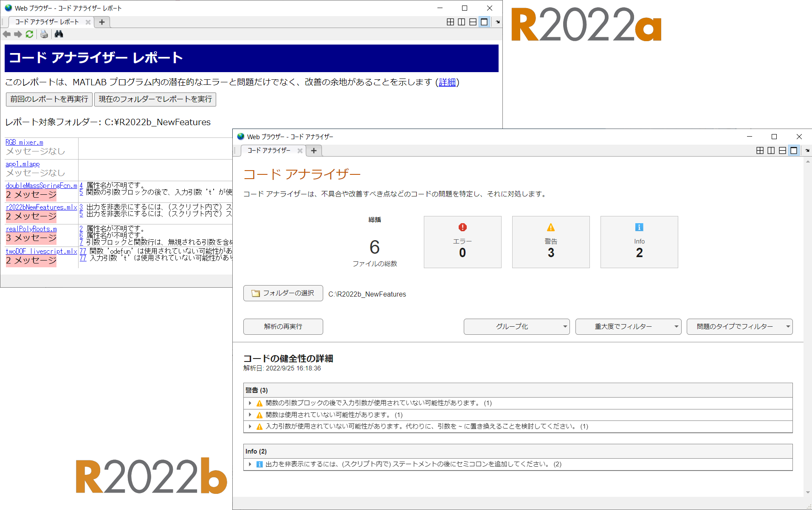Viewport: 812px width, 510px height.
Task: Select left/right split layout icon in R2022b window
Action: point(771,150)
